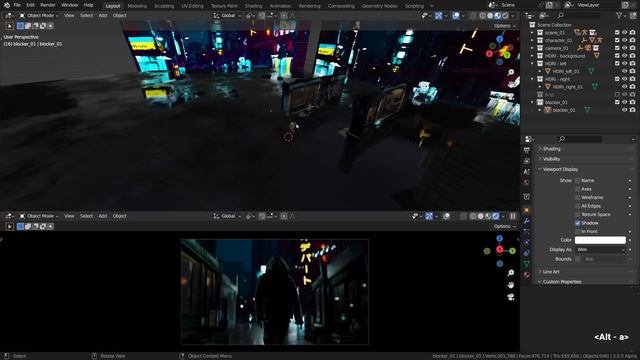Open bottom viewport Options dropdown

tap(504, 226)
